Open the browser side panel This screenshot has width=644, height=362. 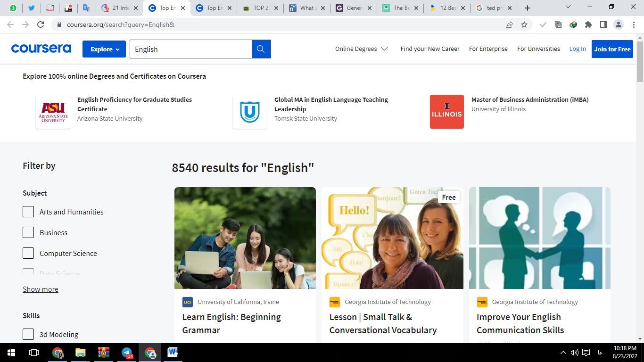(603, 25)
